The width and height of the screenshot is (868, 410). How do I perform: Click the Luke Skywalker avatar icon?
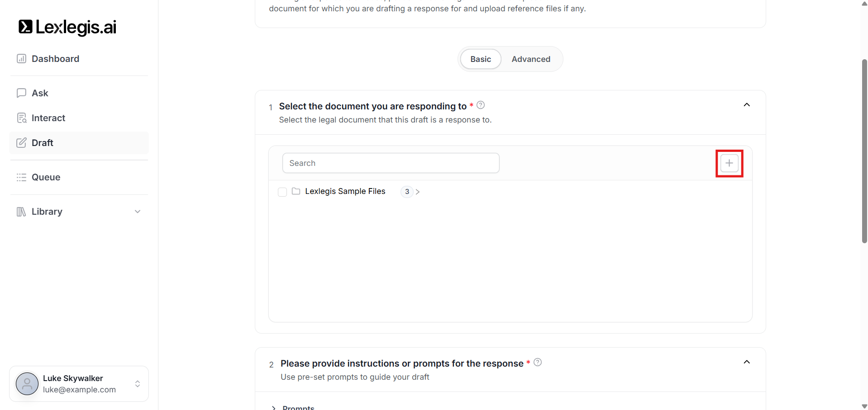point(27,384)
